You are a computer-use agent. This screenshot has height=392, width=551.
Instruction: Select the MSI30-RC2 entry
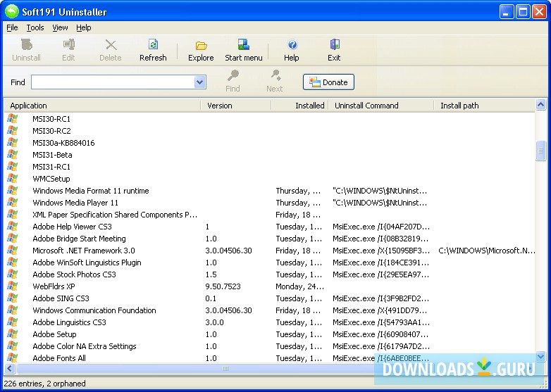(x=51, y=131)
